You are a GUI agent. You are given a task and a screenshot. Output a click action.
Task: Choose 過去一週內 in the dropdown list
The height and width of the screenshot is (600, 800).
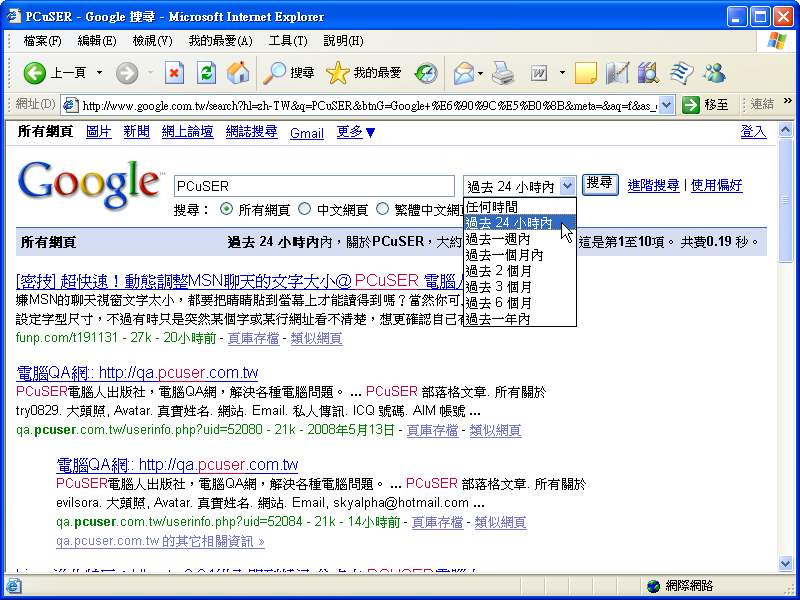tap(520, 239)
